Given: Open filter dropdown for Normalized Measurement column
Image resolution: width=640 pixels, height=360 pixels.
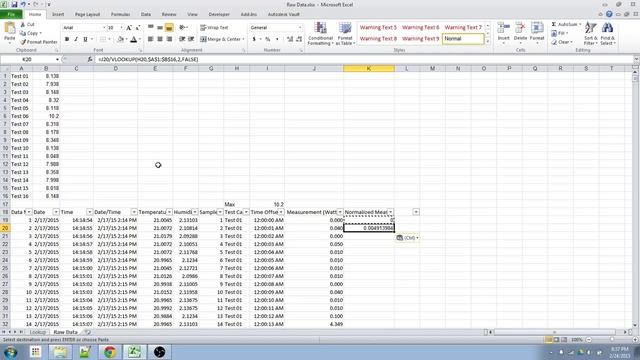Looking at the screenshot, I should [391, 212].
